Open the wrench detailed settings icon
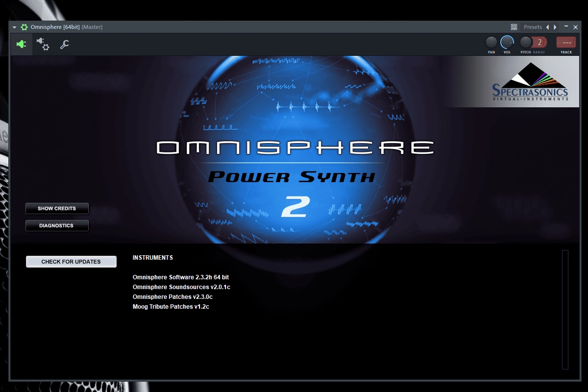588x392 pixels. 64,45
